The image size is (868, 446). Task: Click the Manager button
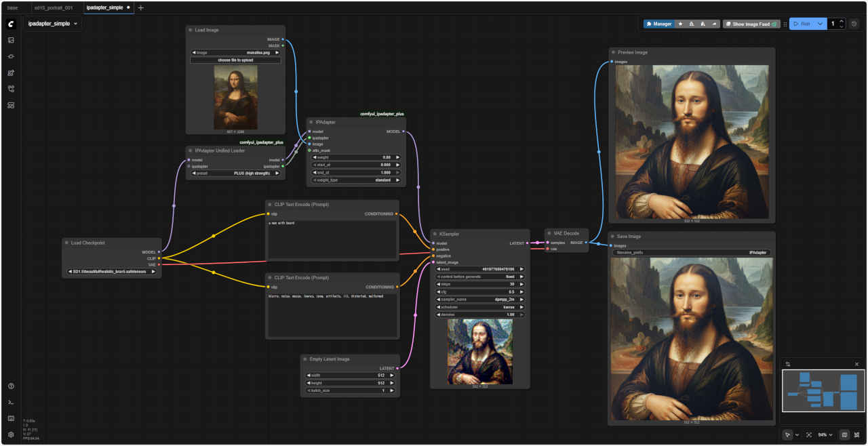coord(658,24)
